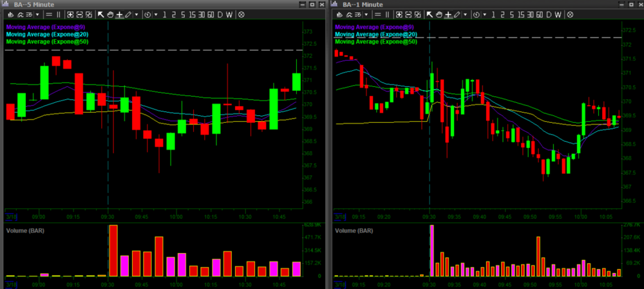The image size is (644, 289).
Task: Select the arrow pointer tool in 5 Minute chart
Action: tap(101, 14)
